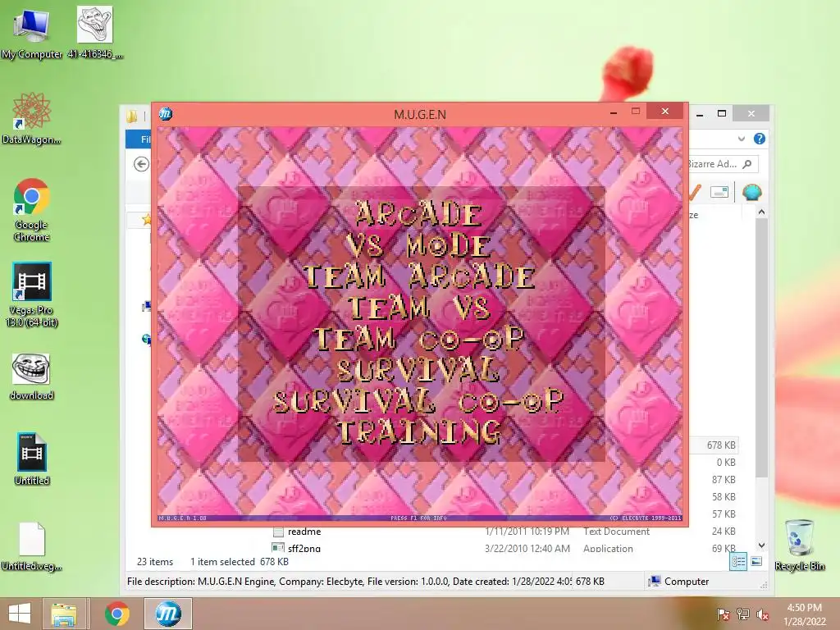Viewport: 840px width, 630px height.
Task: Click the muted volume tray icon
Action: click(762, 614)
